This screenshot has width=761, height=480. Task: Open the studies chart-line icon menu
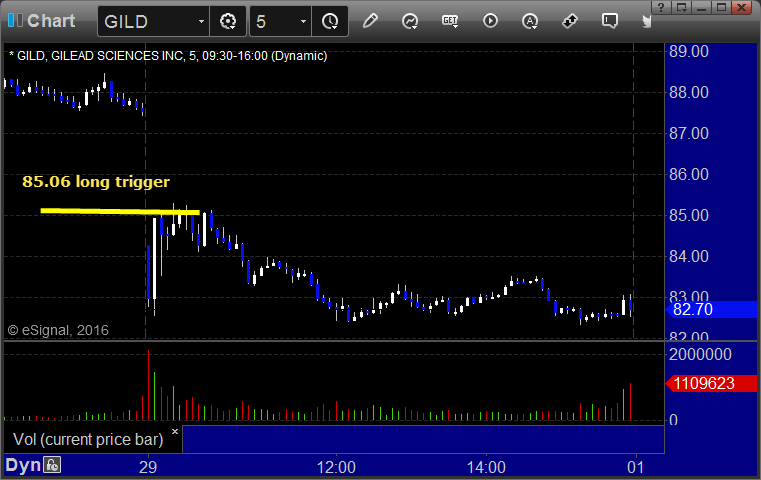pyautogui.click(x=410, y=21)
